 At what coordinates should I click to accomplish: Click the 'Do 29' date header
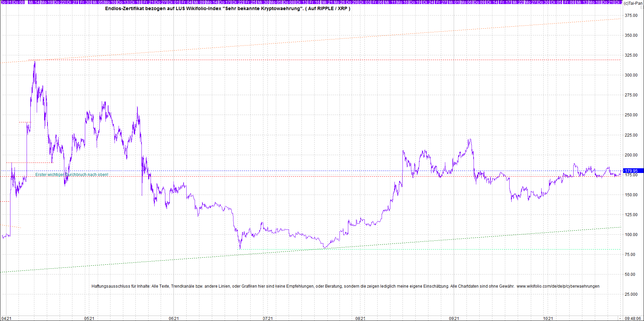[352, 2]
